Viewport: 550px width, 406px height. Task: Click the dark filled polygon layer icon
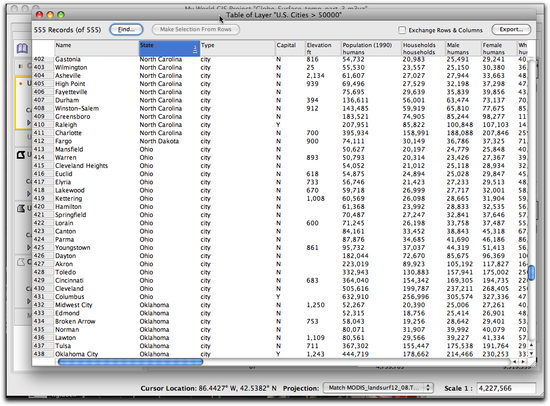coord(21,154)
